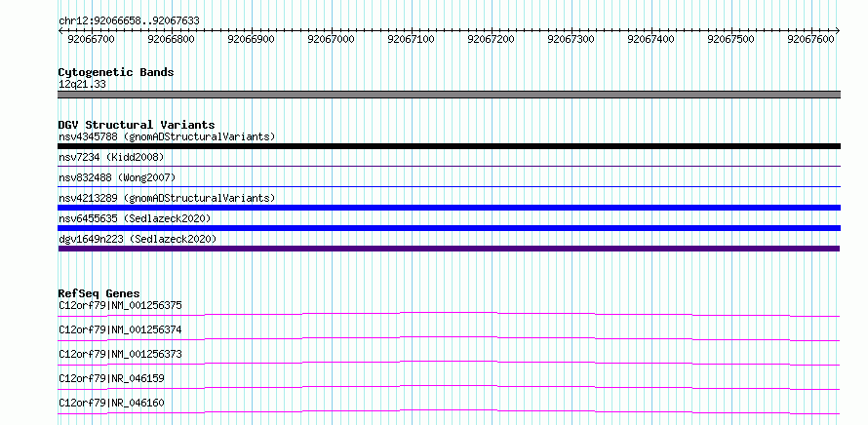Open variant nsv6455635 (Sedlazeck2020) label

click(135, 218)
